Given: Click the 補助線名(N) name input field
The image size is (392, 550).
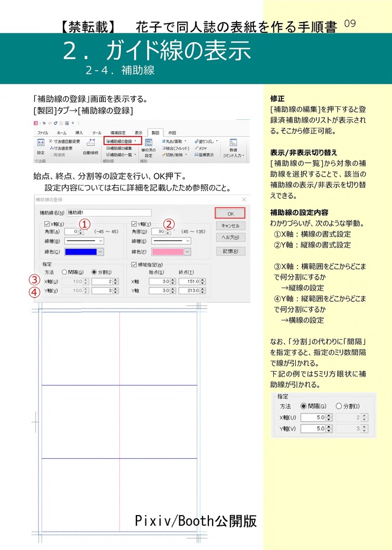Looking at the screenshot, I should click(108, 213).
